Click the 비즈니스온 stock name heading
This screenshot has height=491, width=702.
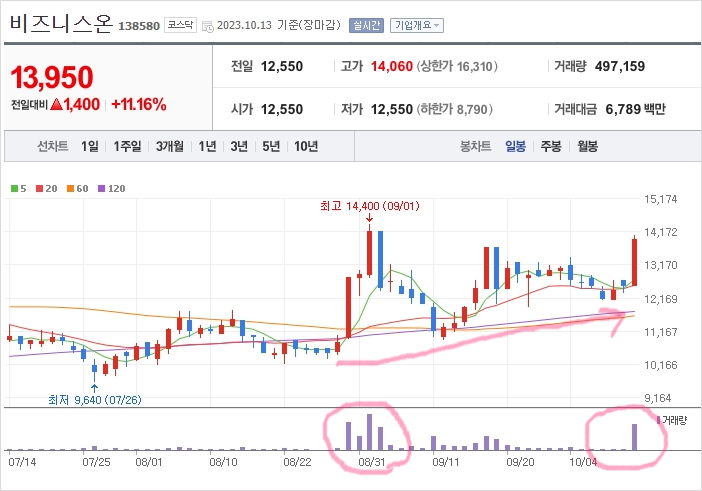click(x=61, y=24)
